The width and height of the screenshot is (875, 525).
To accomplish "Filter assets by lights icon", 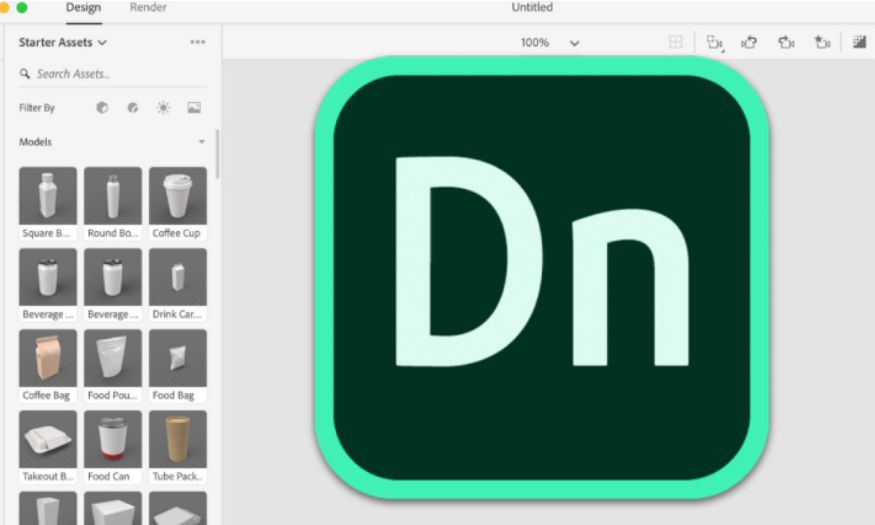I will (x=164, y=108).
